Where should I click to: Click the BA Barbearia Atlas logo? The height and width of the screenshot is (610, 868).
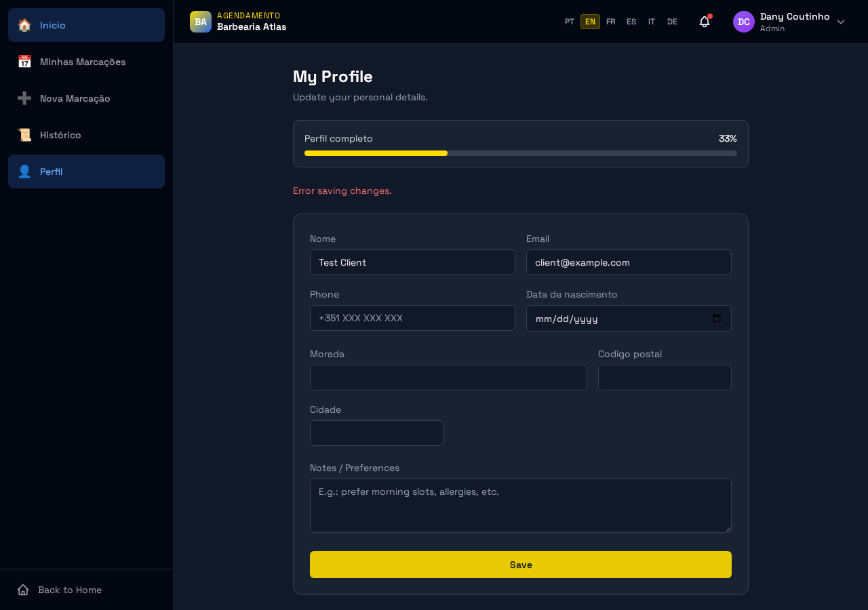[201, 22]
